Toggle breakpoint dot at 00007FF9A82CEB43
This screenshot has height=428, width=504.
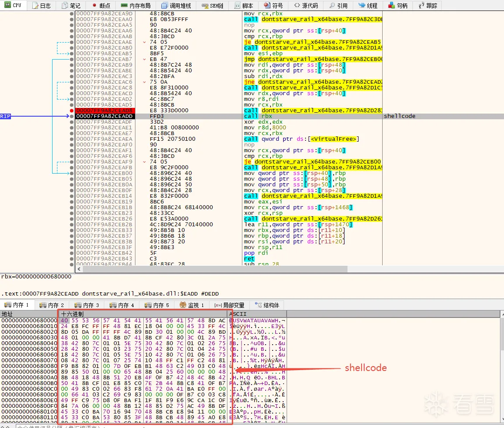[x=72, y=259]
